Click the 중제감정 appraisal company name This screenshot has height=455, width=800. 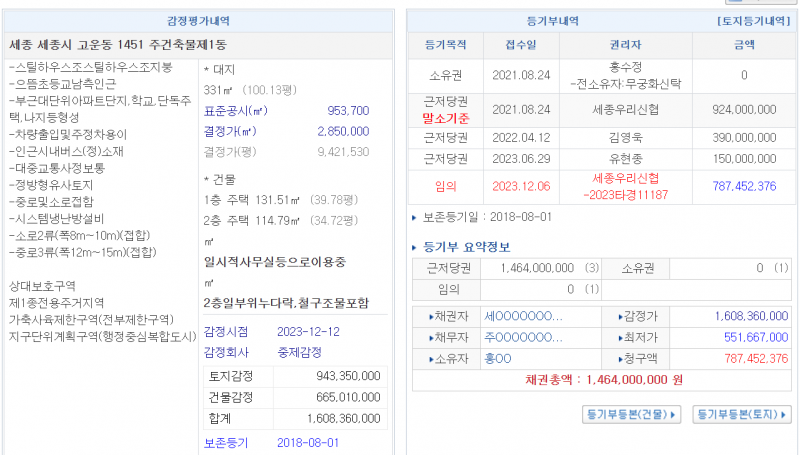tap(300, 352)
